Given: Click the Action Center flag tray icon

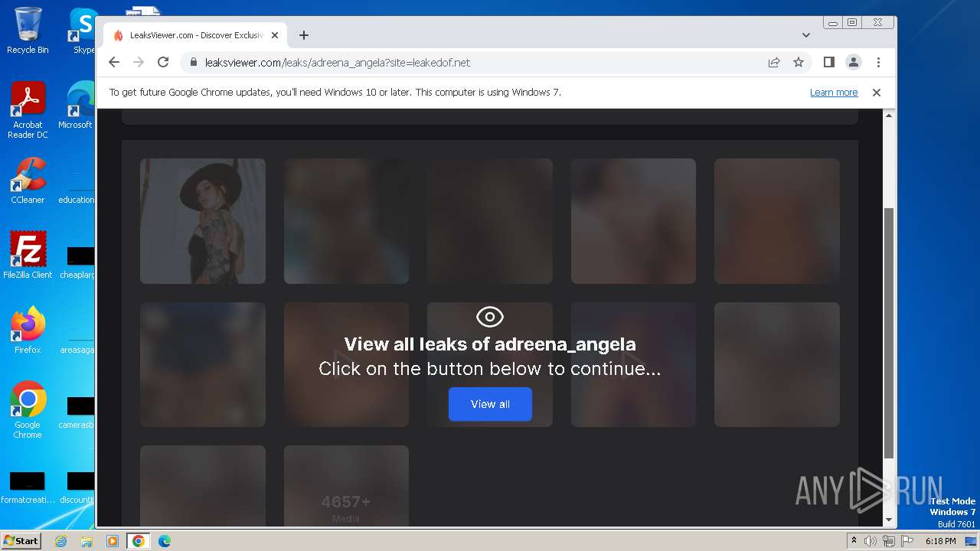Looking at the screenshot, I should coord(907,541).
